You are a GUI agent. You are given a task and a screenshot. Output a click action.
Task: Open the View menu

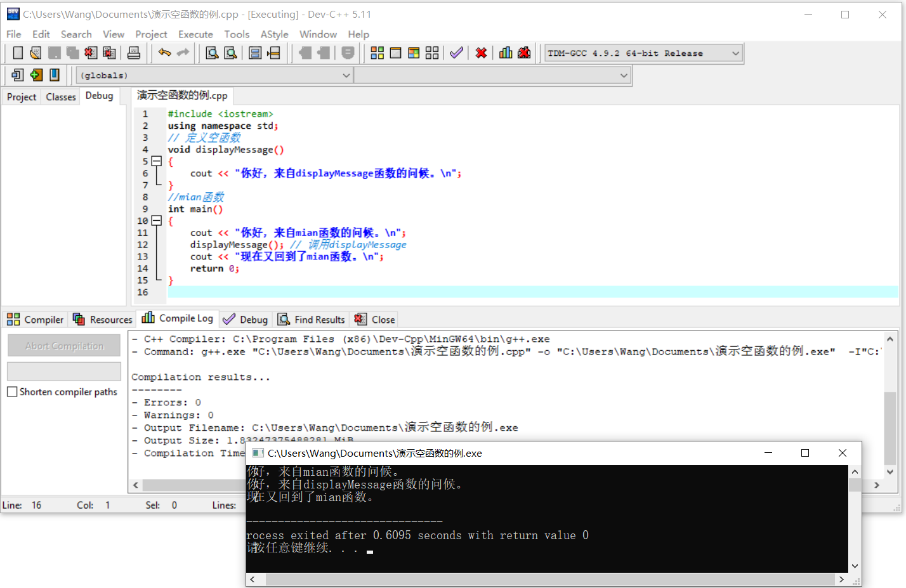coord(114,34)
